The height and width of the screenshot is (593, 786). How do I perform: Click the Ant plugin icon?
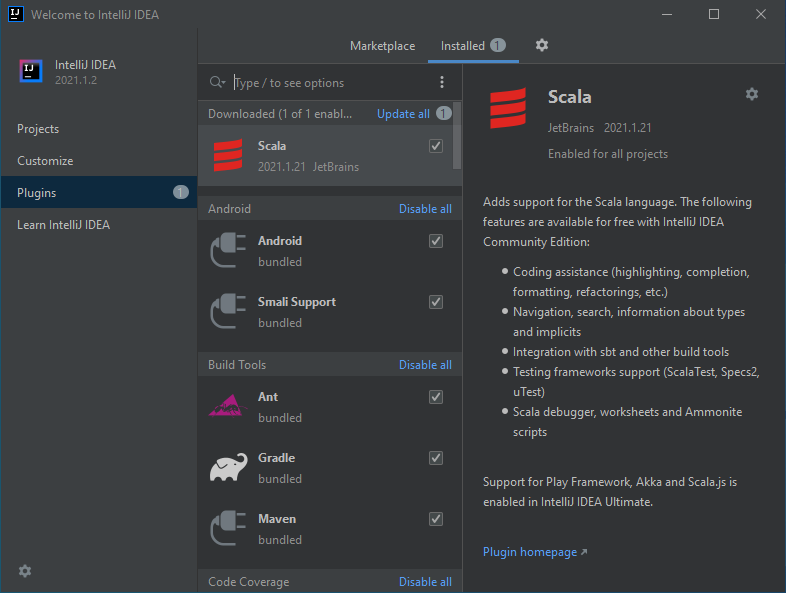click(228, 406)
